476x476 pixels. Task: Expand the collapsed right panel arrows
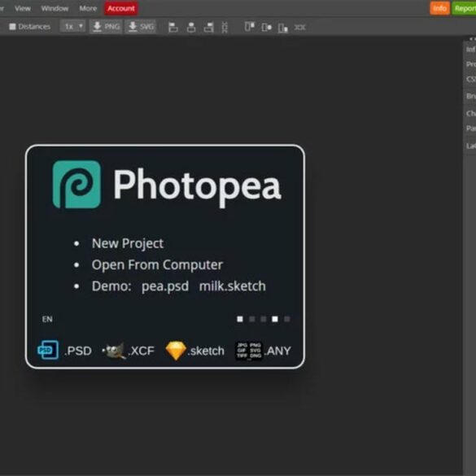pyautogui.click(x=472, y=39)
